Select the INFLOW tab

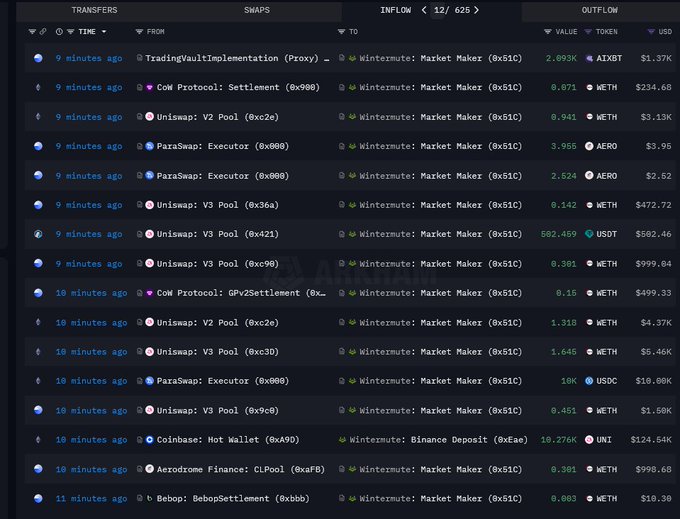[396, 10]
